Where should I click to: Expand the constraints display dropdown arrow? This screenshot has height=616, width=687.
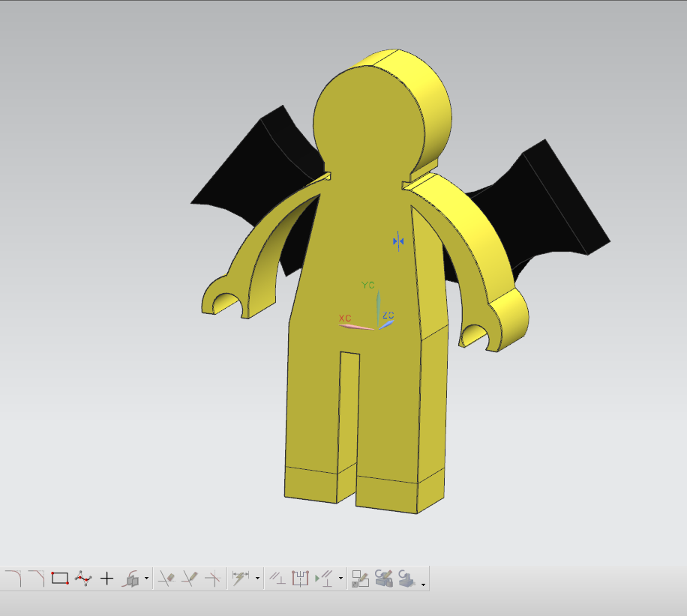[340, 579]
